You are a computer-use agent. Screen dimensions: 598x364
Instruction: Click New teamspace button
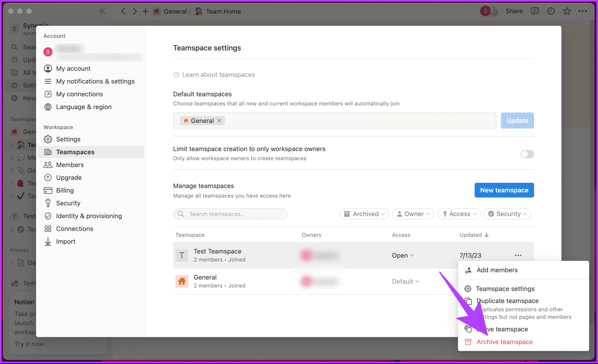(x=505, y=190)
